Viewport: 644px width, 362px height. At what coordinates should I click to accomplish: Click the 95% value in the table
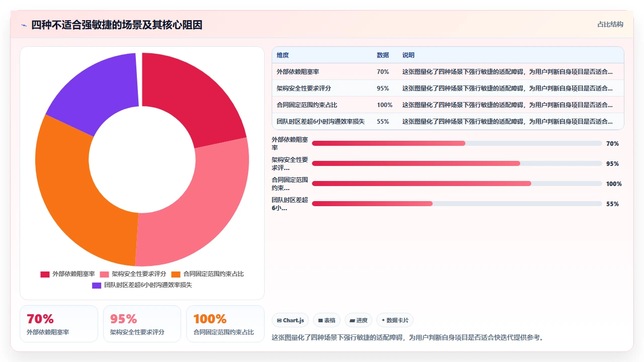(383, 88)
